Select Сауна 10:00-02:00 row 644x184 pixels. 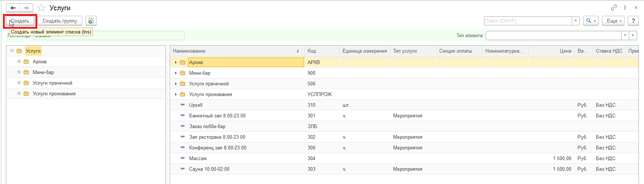pyautogui.click(x=404, y=169)
